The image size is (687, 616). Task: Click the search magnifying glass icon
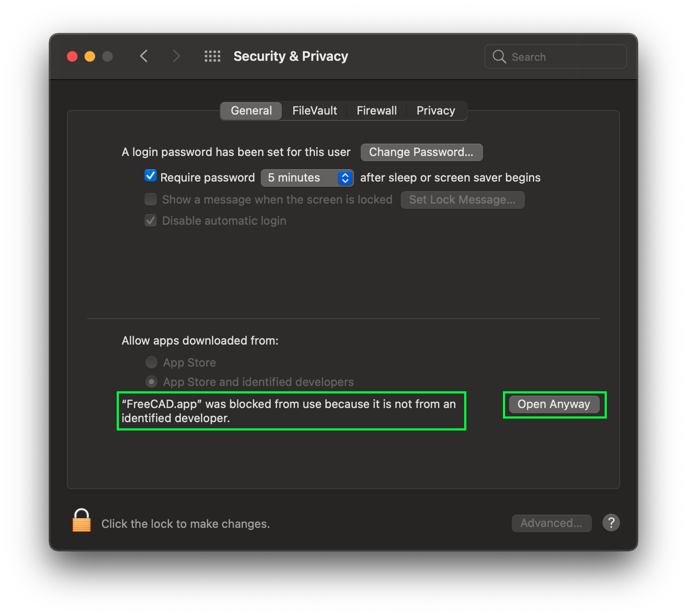499,56
